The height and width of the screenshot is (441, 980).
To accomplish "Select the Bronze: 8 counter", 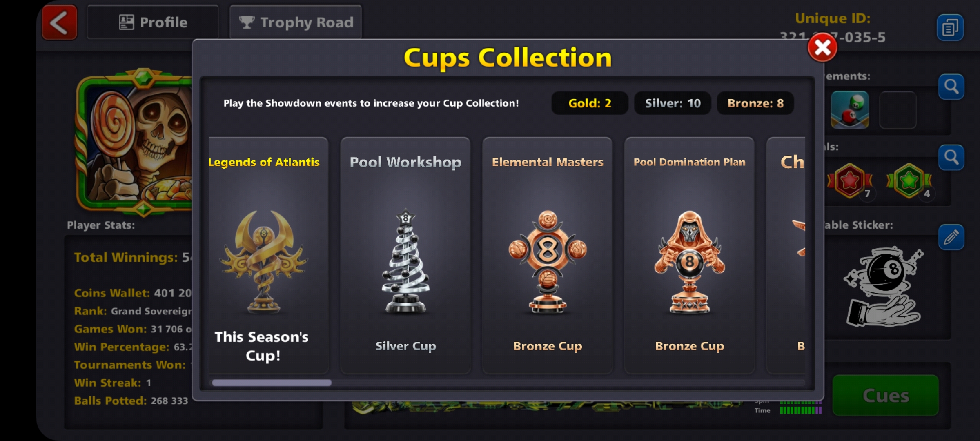I will pyautogui.click(x=755, y=103).
